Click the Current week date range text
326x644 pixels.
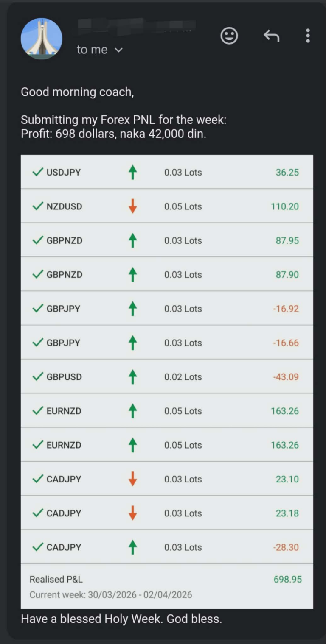tap(110, 595)
